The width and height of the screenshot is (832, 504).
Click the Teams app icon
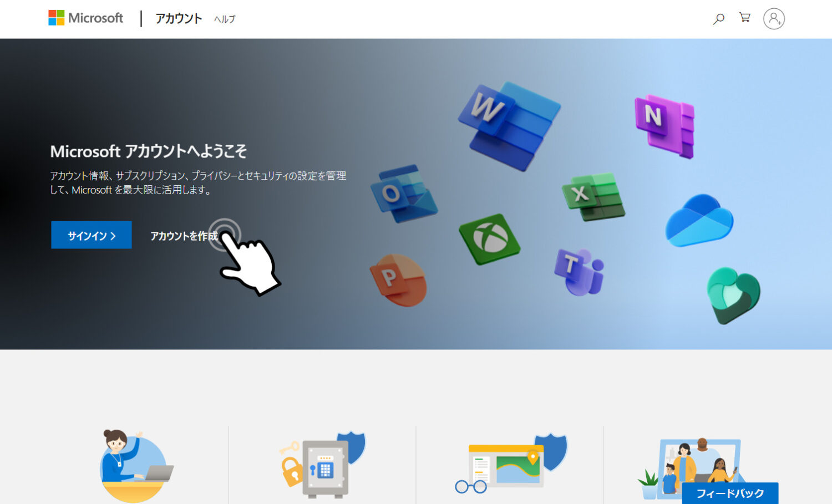(579, 271)
